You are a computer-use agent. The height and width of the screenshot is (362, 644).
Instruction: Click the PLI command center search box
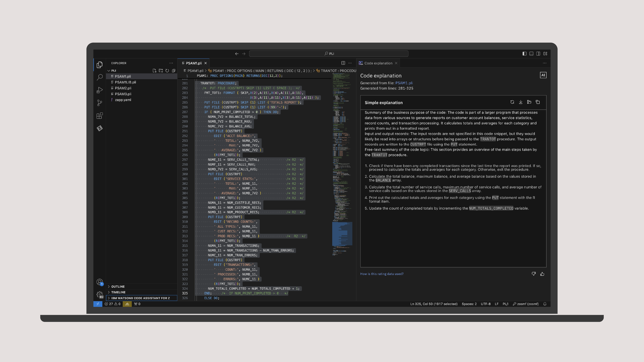(x=328, y=54)
